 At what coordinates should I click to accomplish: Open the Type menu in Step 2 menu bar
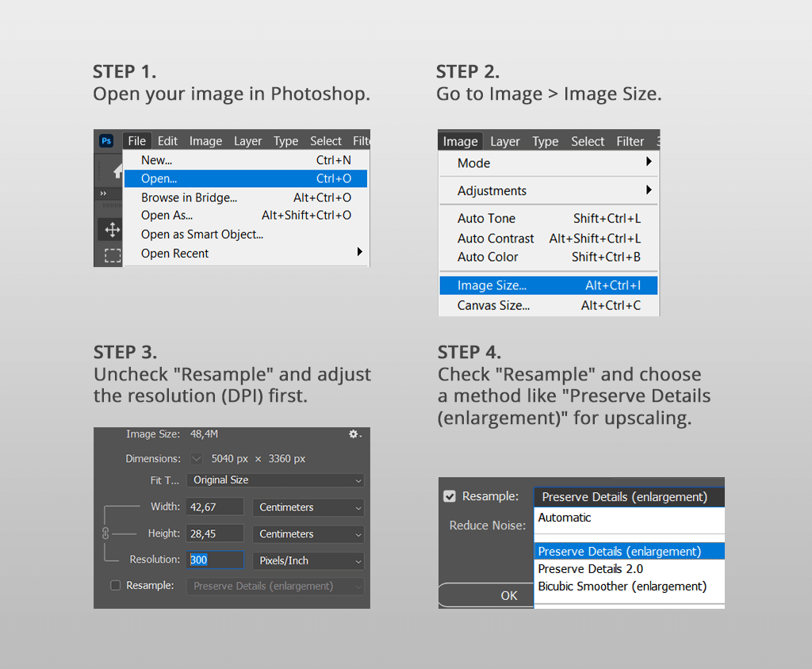(546, 141)
